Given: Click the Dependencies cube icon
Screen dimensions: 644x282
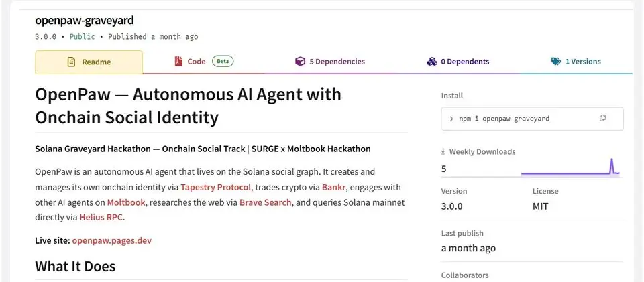Looking at the screenshot, I should click(301, 62).
